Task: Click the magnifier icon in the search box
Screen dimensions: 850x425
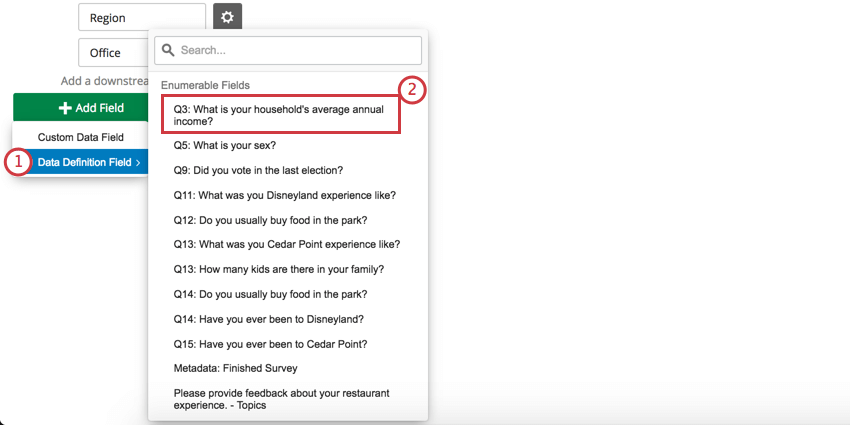Action: (x=168, y=50)
